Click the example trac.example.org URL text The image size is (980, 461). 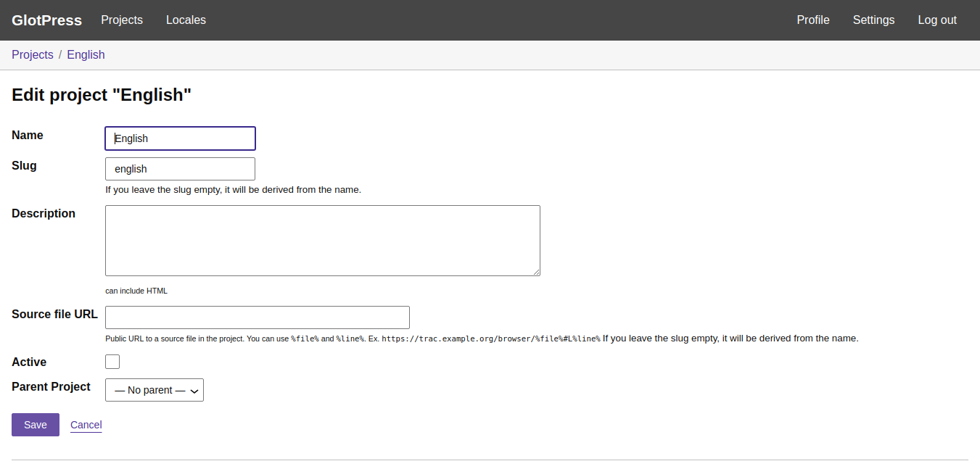(x=491, y=339)
